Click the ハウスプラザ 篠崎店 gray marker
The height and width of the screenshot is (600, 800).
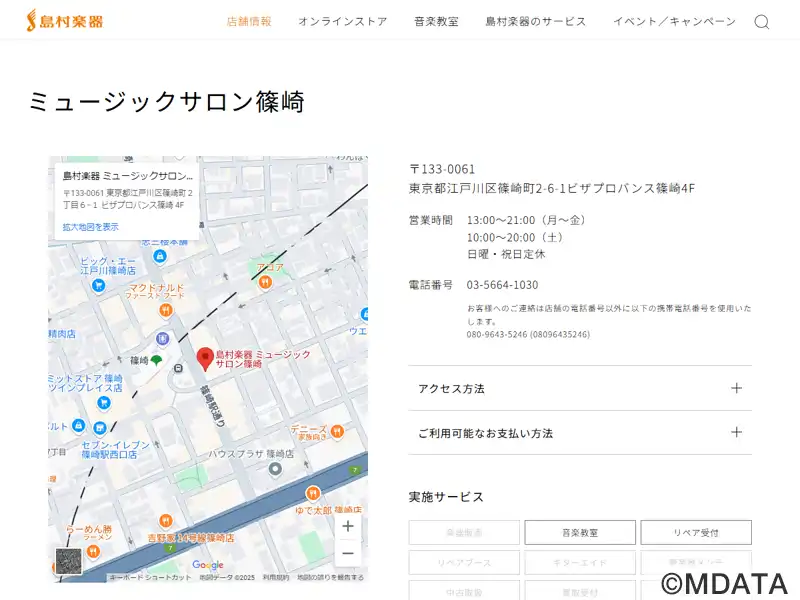click(275, 469)
